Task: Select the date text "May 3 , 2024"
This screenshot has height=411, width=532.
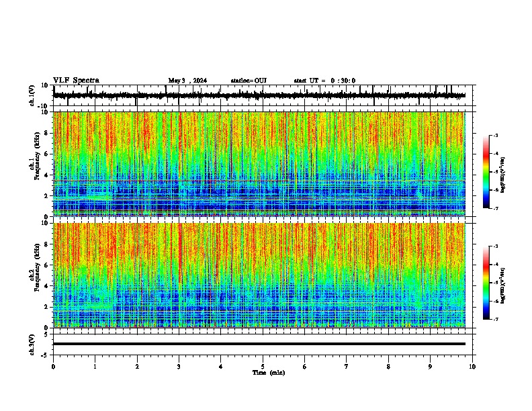Action: (x=187, y=81)
